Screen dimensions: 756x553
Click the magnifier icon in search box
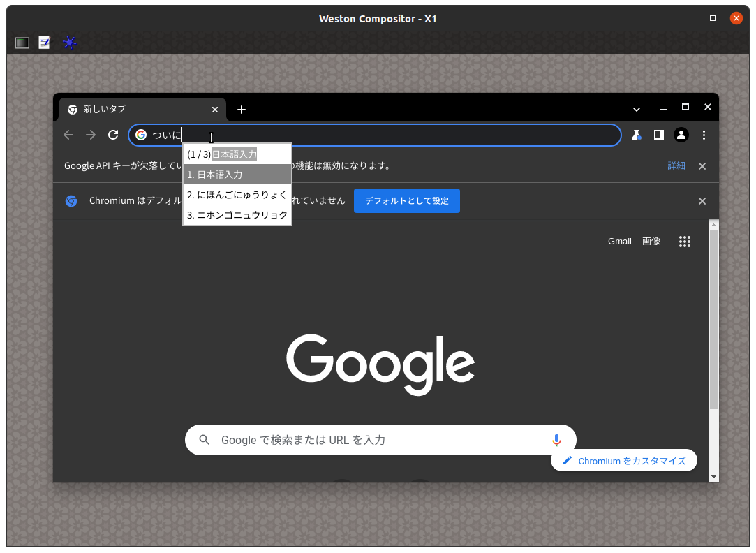(205, 440)
